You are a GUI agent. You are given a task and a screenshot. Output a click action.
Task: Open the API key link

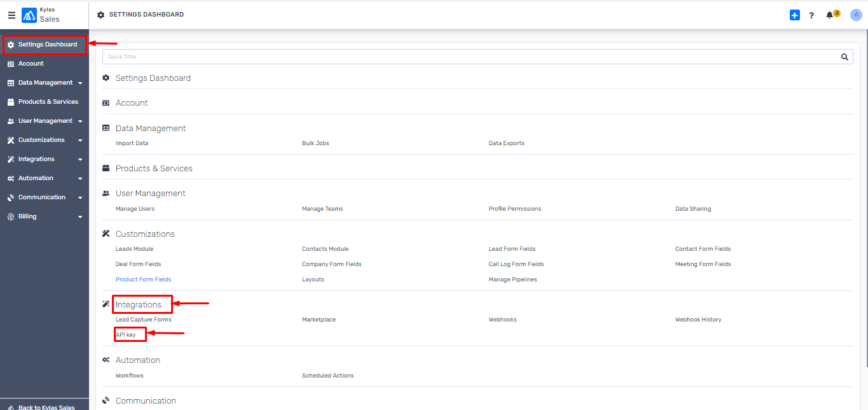pos(126,335)
